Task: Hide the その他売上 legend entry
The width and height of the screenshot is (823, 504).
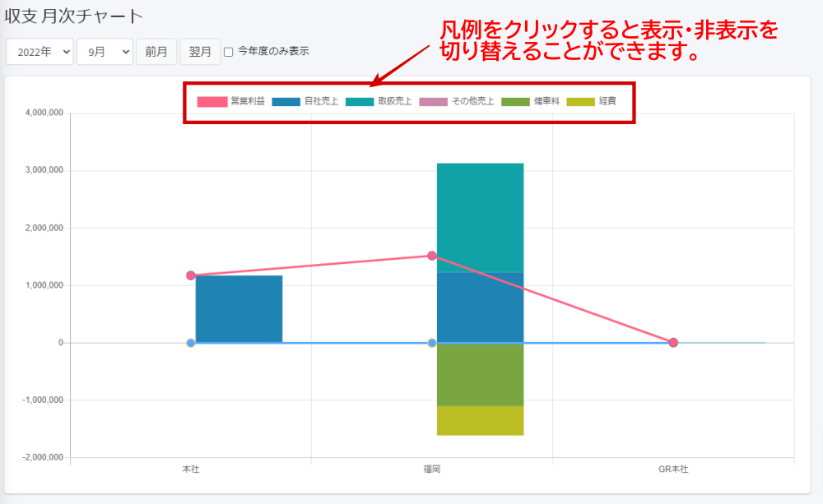Action: (433, 101)
